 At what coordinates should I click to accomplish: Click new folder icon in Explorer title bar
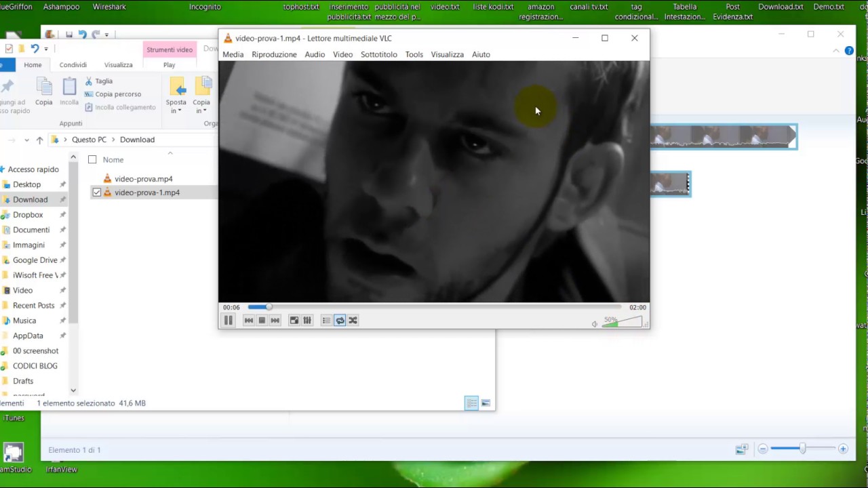pyautogui.click(x=21, y=49)
